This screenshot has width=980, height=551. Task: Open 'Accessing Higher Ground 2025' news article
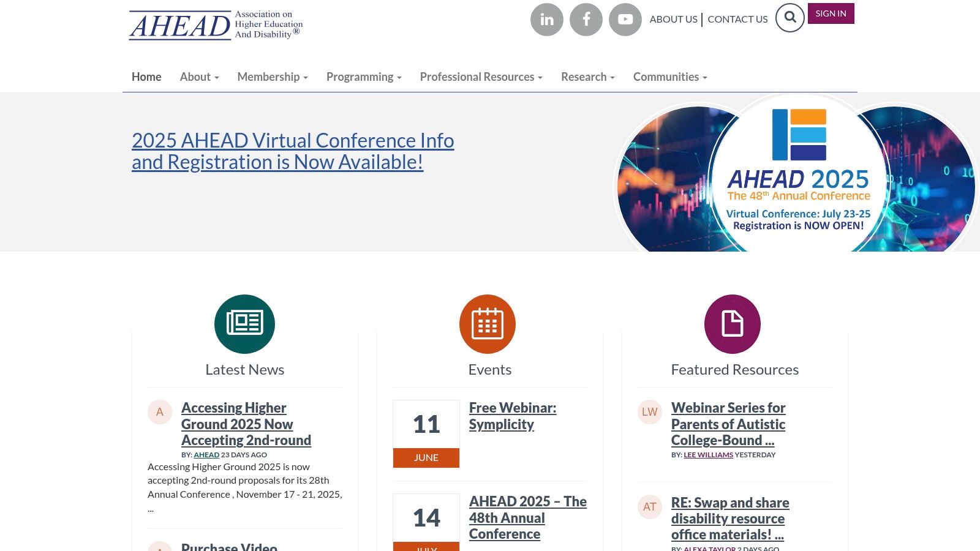point(246,424)
